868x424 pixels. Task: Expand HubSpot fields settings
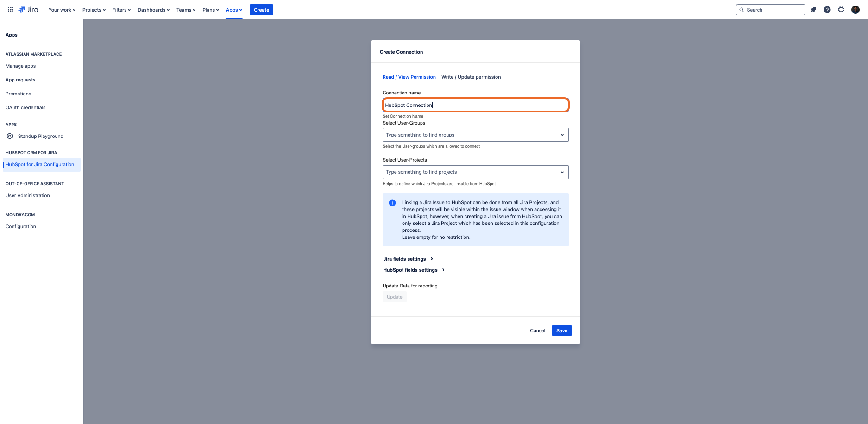pos(414,270)
